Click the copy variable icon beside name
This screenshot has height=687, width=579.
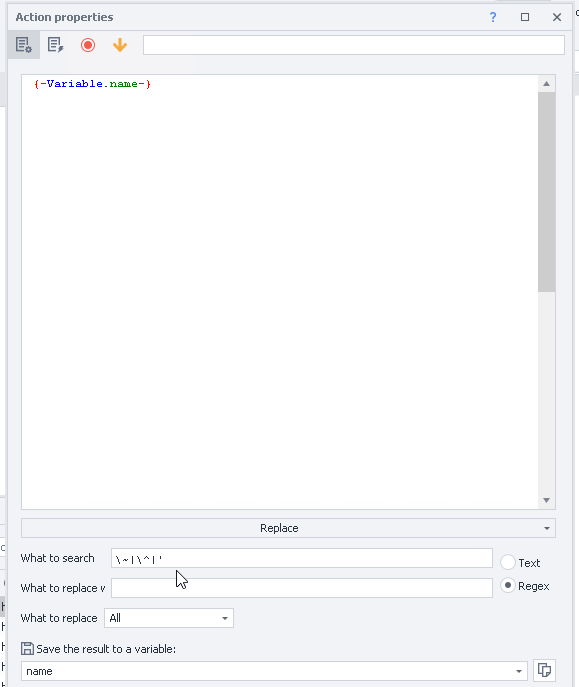[x=544, y=670]
